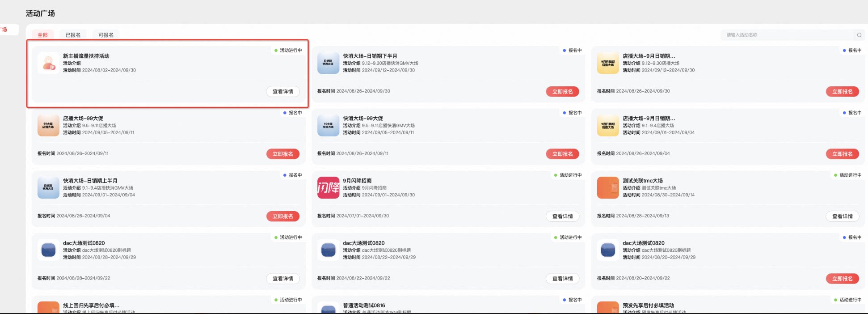The height and width of the screenshot is (314, 868).
Task: Click the 快消大场-日销期下半月 card icon
Action: (x=328, y=63)
